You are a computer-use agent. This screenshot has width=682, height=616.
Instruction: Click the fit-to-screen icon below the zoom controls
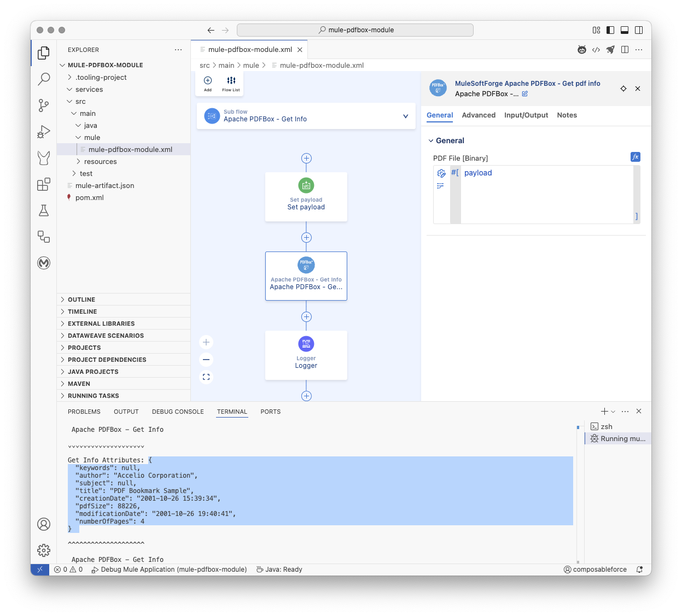(x=206, y=377)
